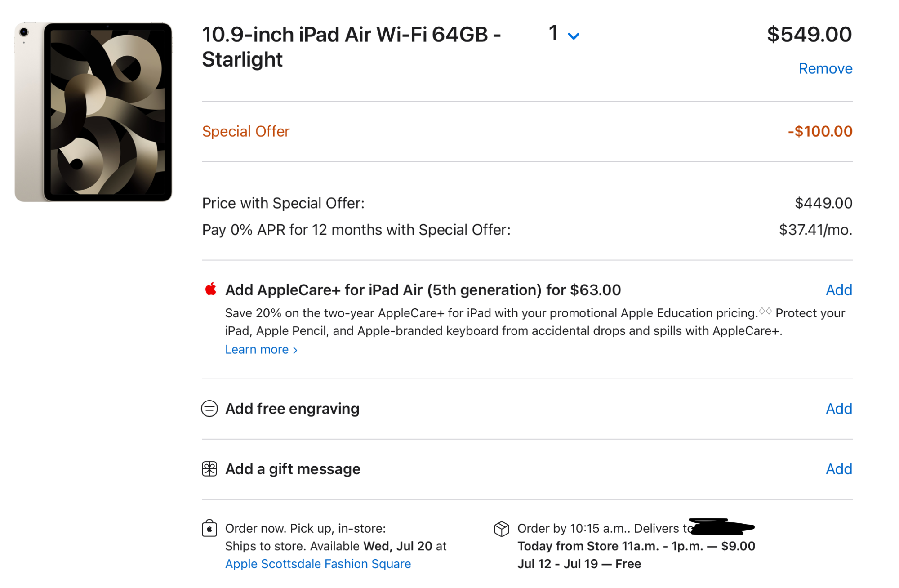Click the delivery box icon
This screenshot has width=899, height=588.
tap(502, 529)
